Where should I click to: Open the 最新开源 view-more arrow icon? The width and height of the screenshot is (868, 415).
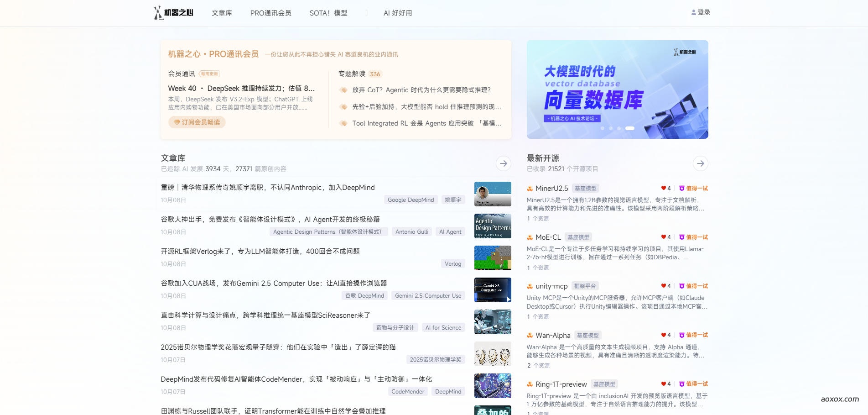[701, 163]
